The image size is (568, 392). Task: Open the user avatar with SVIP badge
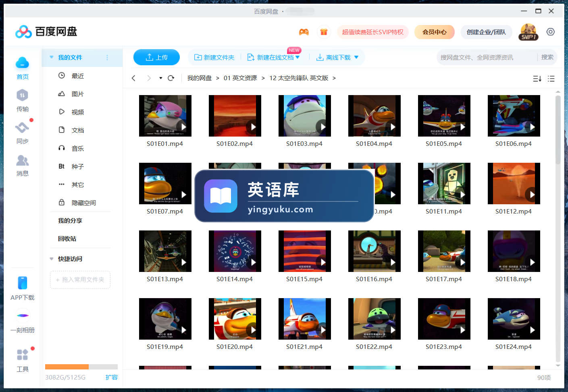(x=528, y=32)
